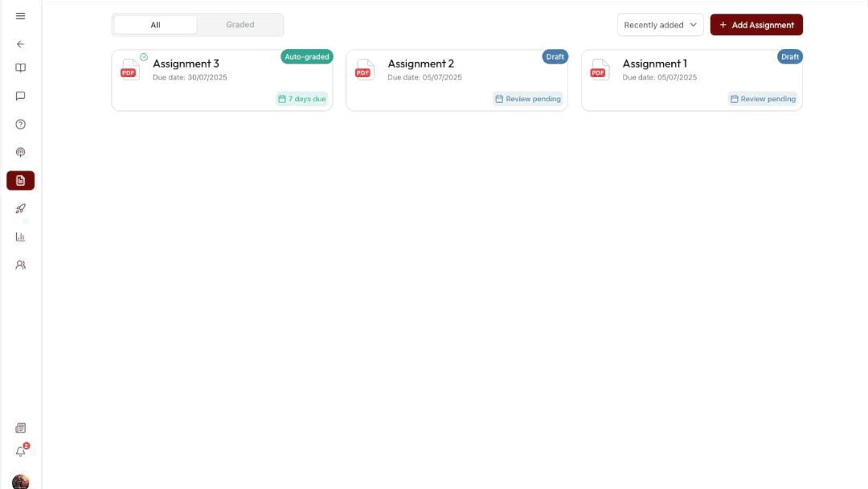Click the notification bell with badge
Viewport: 868px width, 489px height.
21,451
